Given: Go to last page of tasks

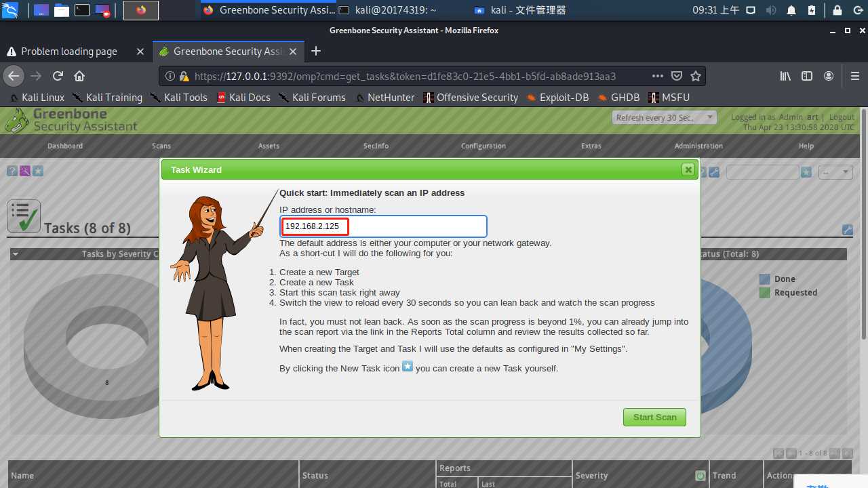Looking at the screenshot, I should [847, 453].
